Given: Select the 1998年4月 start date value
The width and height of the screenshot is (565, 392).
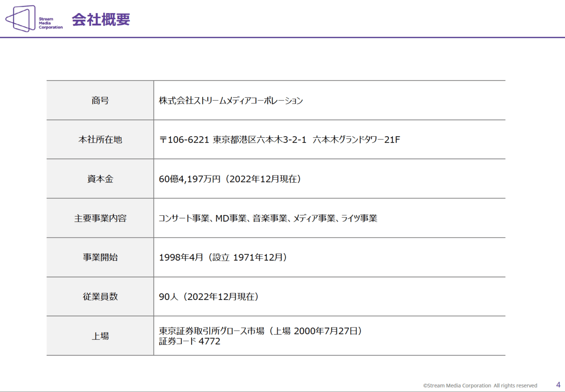Looking at the screenshot, I should (x=223, y=257).
